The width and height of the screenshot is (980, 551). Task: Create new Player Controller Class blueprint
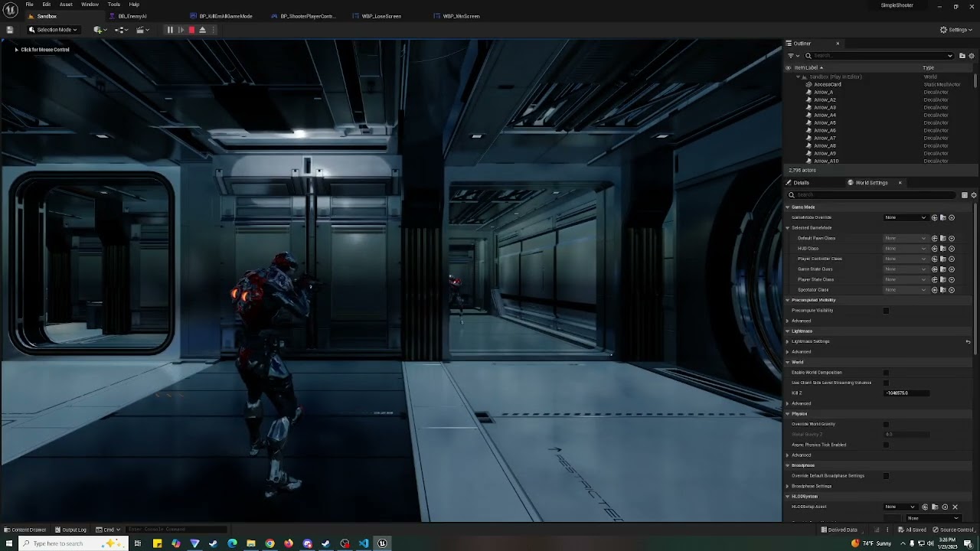tap(952, 259)
